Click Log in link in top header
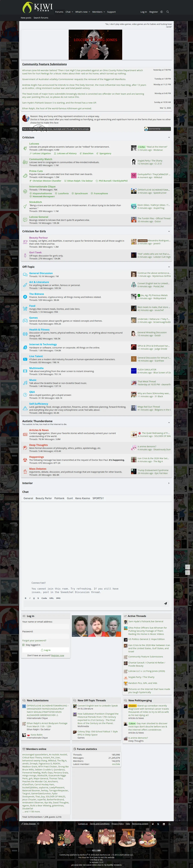193x868 pixels. (144, 12)
